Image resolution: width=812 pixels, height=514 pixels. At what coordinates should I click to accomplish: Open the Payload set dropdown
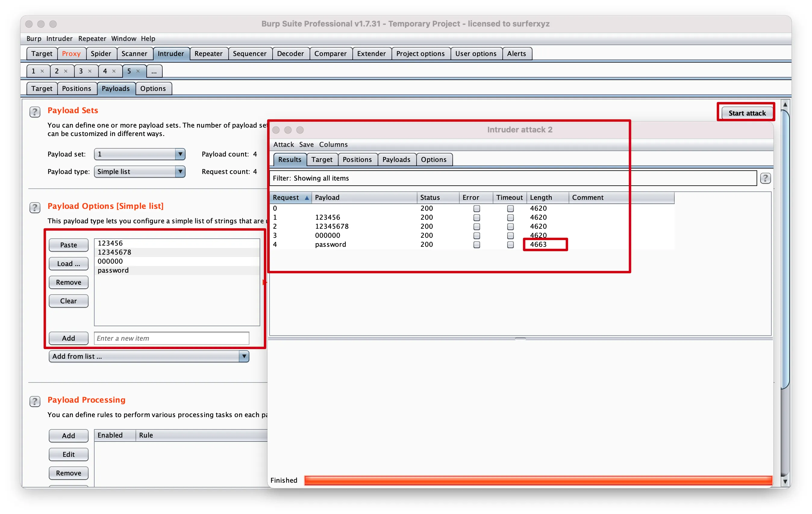(140, 154)
